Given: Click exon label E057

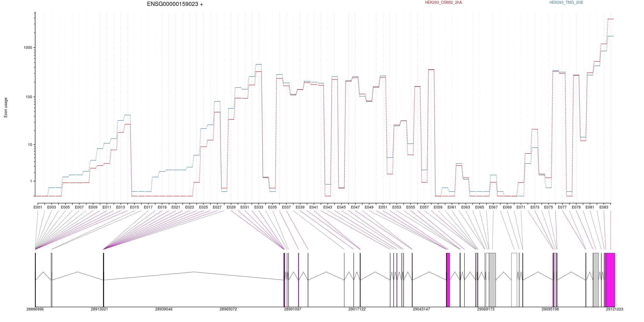Looking at the screenshot, I should click(x=424, y=207).
